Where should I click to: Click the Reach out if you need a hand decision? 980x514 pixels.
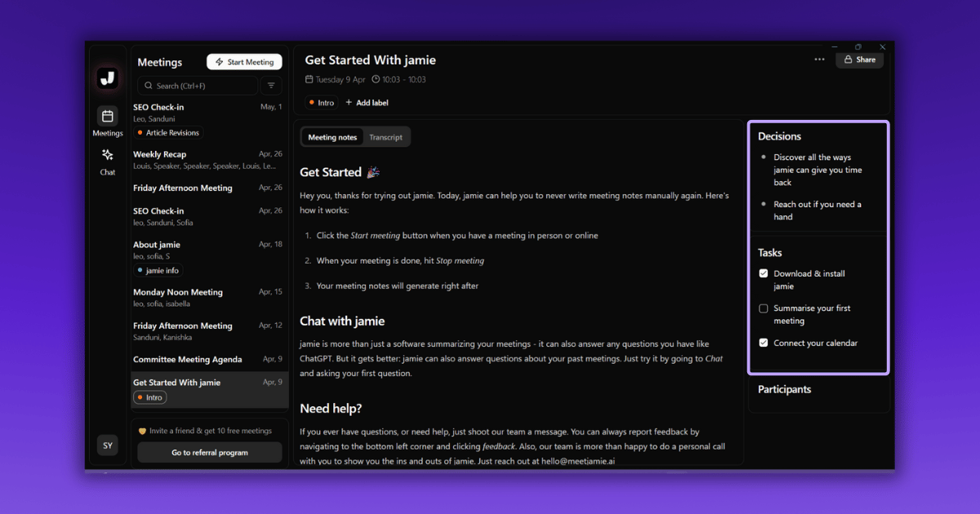pos(817,210)
